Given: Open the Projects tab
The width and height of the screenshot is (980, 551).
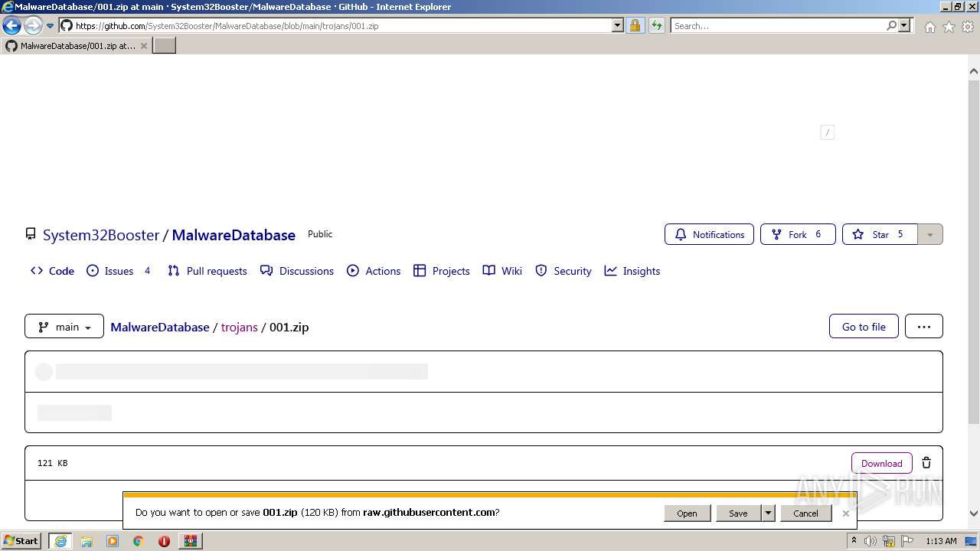Looking at the screenshot, I should click(x=442, y=271).
